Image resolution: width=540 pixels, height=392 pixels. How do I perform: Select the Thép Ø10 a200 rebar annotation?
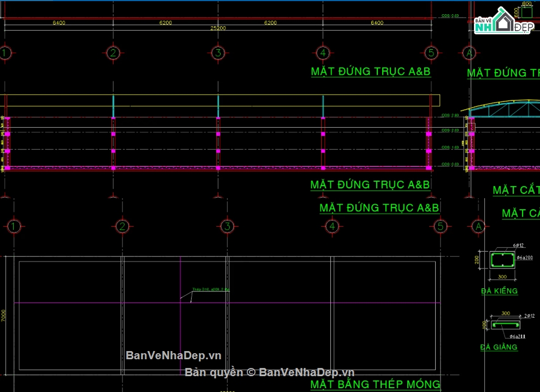pyautogui.click(x=210, y=290)
